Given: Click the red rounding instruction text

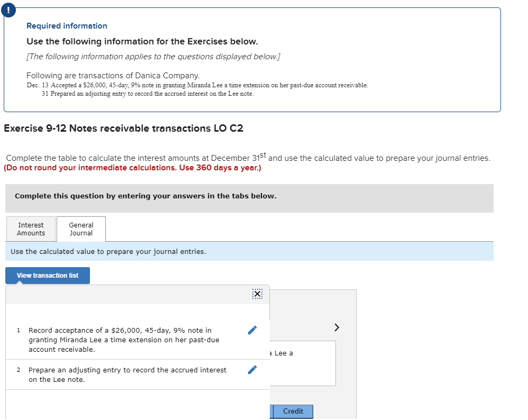Looking at the screenshot, I should click(x=132, y=168).
